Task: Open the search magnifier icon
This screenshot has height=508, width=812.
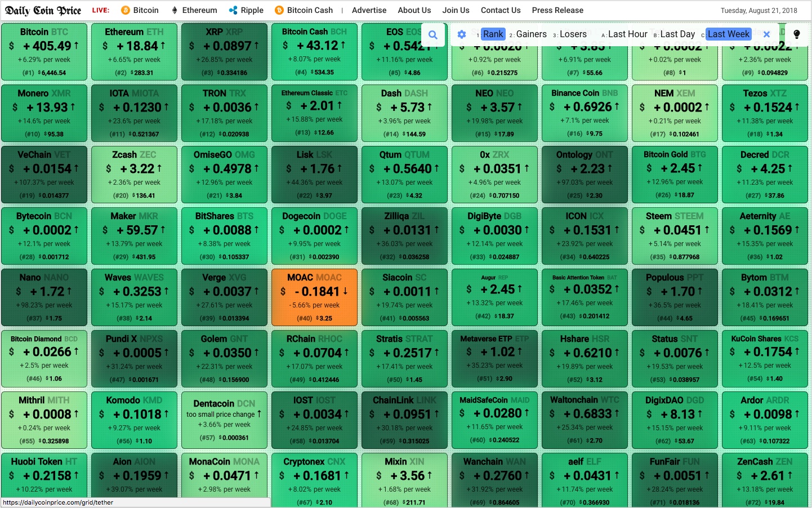Action: click(x=432, y=34)
